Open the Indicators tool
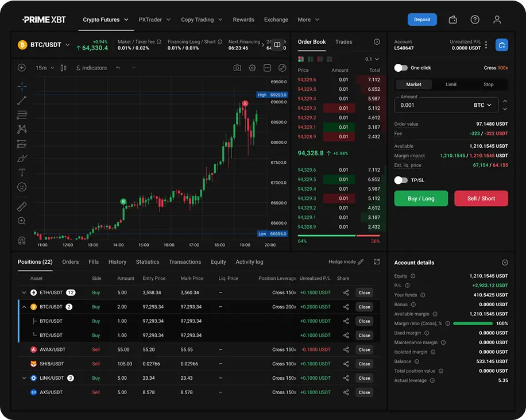Viewport: 526px width, 420px height. (x=91, y=68)
